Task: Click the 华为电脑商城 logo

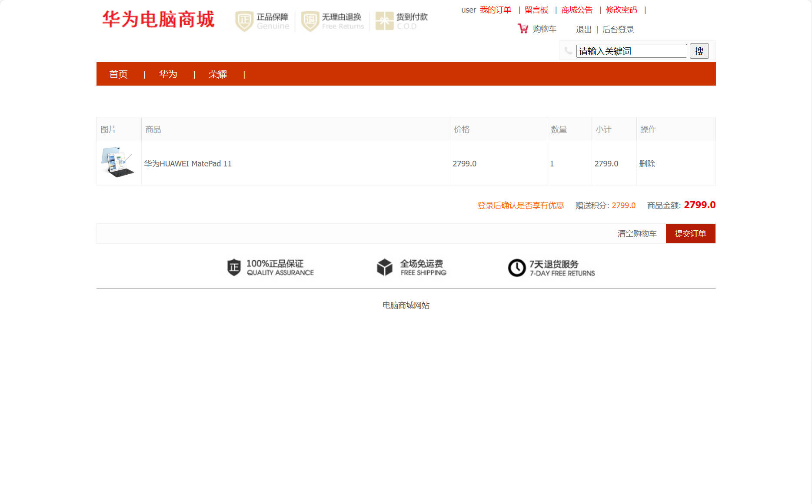Action: [158, 20]
